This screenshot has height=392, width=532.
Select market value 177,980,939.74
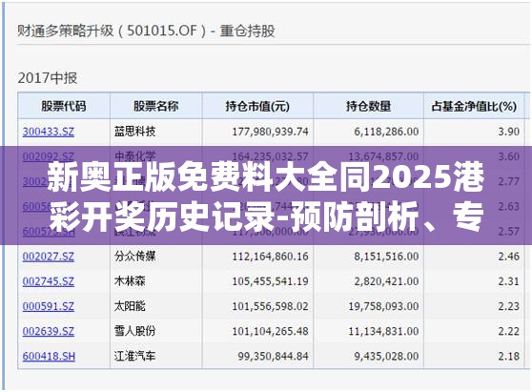click(x=270, y=132)
